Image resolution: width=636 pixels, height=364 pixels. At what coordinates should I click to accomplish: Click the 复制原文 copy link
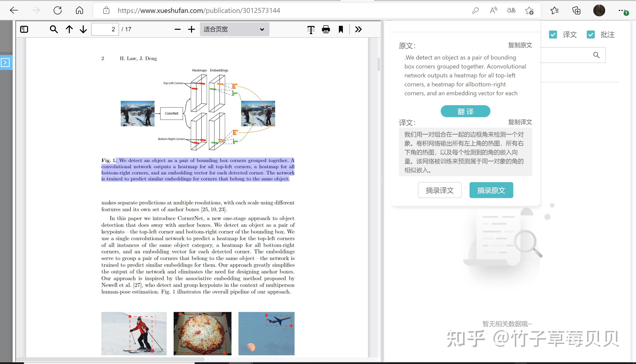click(x=520, y=45)
